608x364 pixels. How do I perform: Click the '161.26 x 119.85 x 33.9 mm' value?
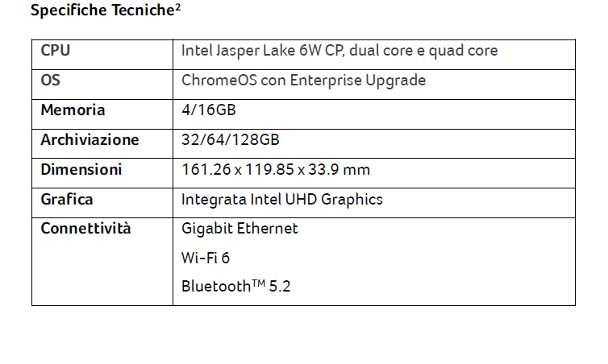276,170
